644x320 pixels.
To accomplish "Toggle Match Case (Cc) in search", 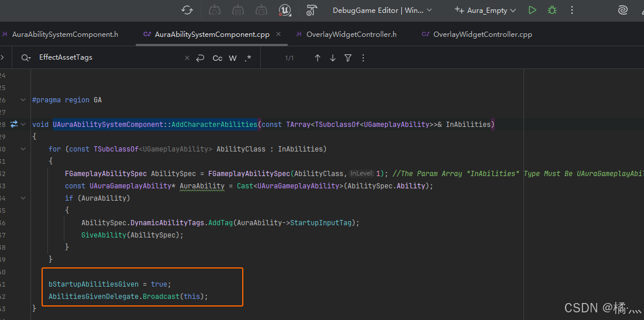I will pos(217,59).
